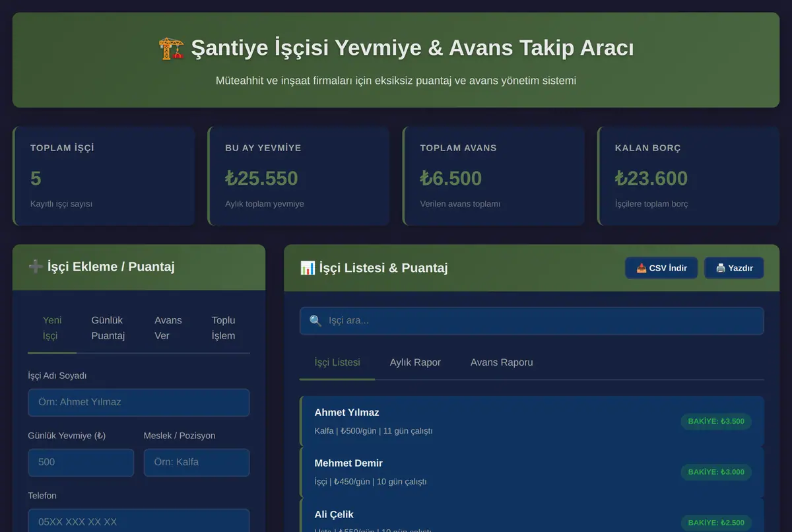The width and height of the screenshot is (792, 532).
Task: Click the Bakiye ₺3.500 badge
Action: coord(716,421)
